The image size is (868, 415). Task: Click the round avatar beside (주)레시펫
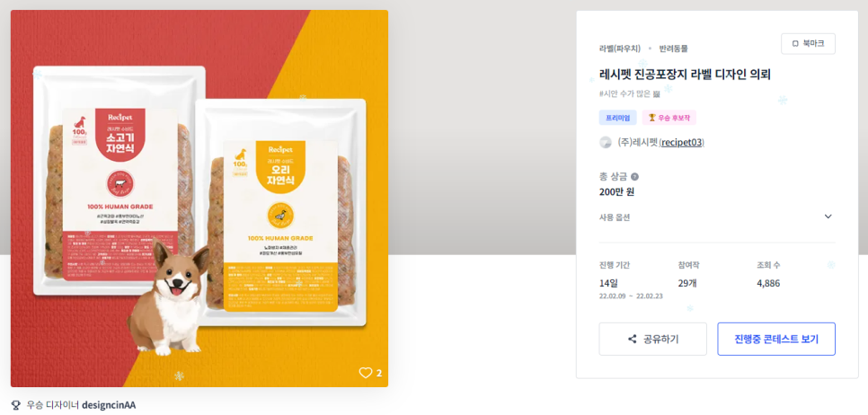tap(606, 142)
